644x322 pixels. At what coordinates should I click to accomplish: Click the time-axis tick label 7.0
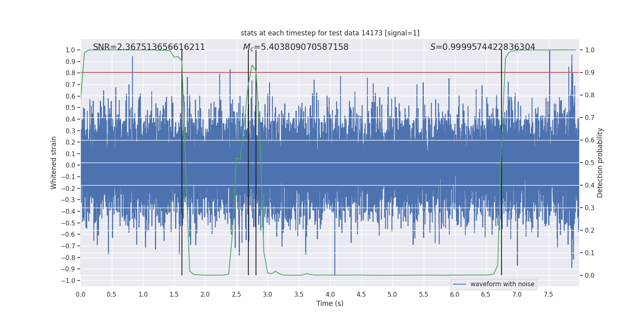coord(517,295)
